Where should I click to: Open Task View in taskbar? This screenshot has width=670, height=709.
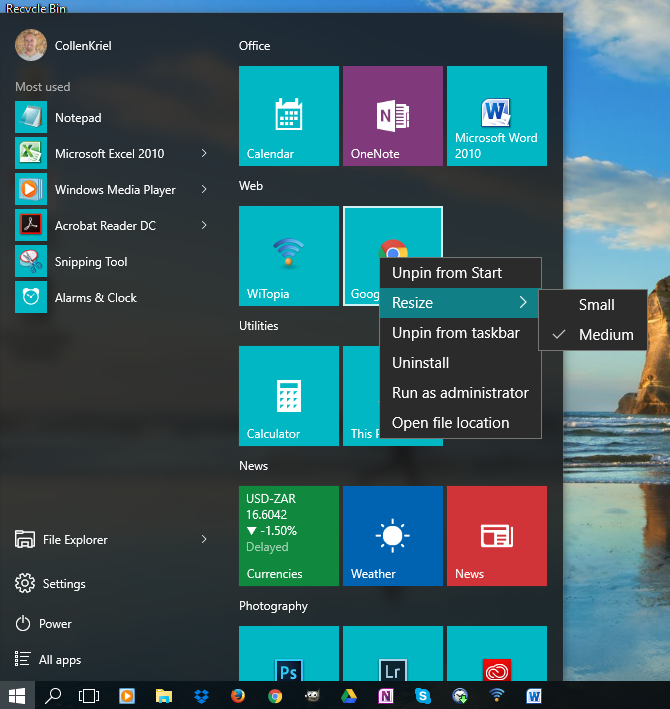click(x=89, y=695)
